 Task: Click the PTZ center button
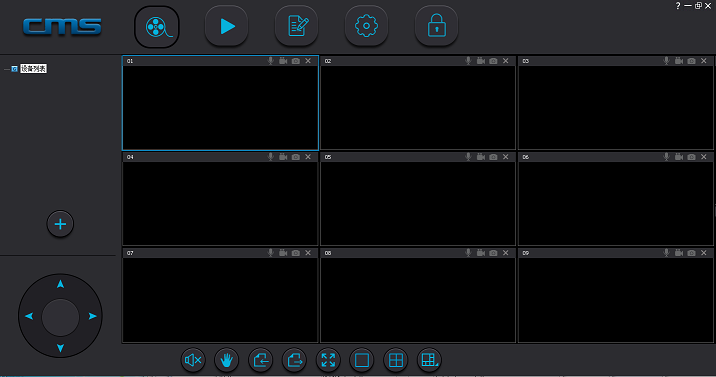(x=60, y=317)
